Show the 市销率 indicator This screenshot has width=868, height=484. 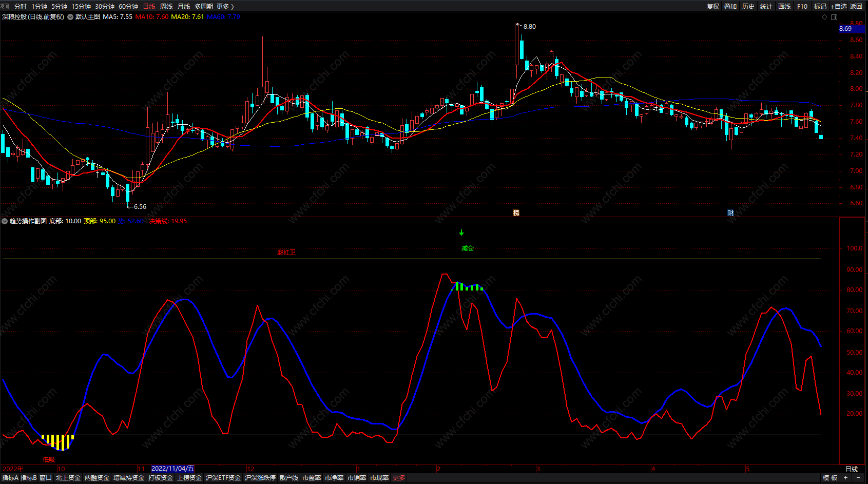pyautogui.click(x=357, y=478)
